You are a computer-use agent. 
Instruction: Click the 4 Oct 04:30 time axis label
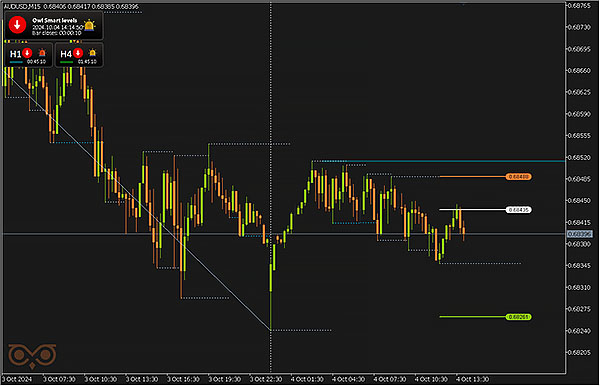tap(349, 379)
